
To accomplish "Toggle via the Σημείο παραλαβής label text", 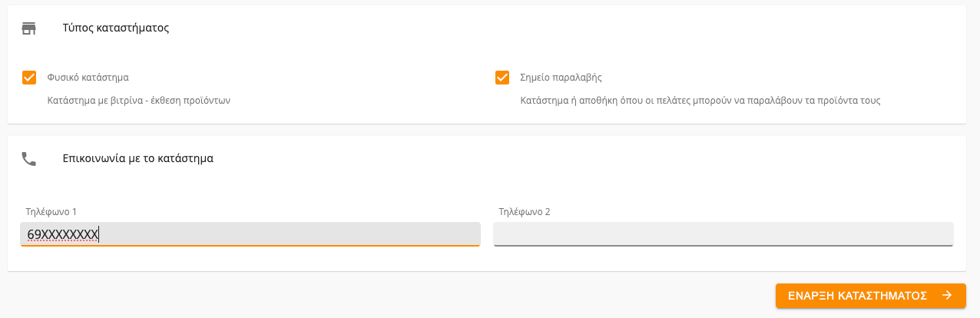I will click(x=561, y=78).
